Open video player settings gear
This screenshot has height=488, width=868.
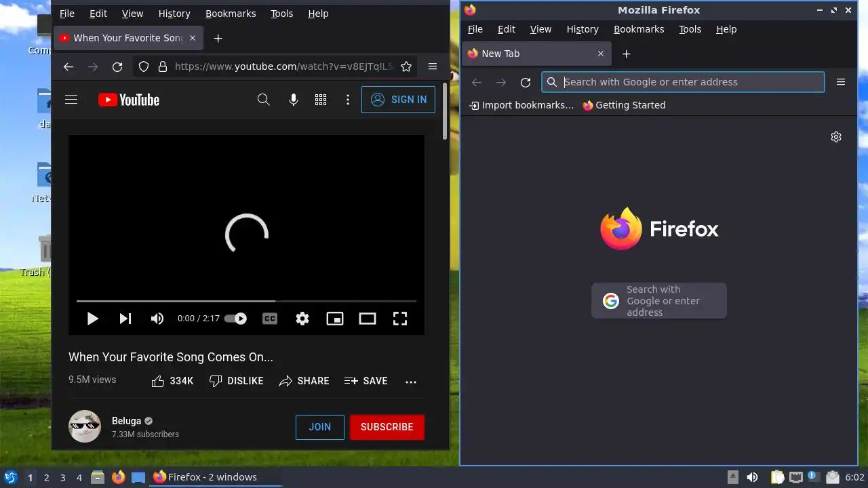[x=302, y=319]
